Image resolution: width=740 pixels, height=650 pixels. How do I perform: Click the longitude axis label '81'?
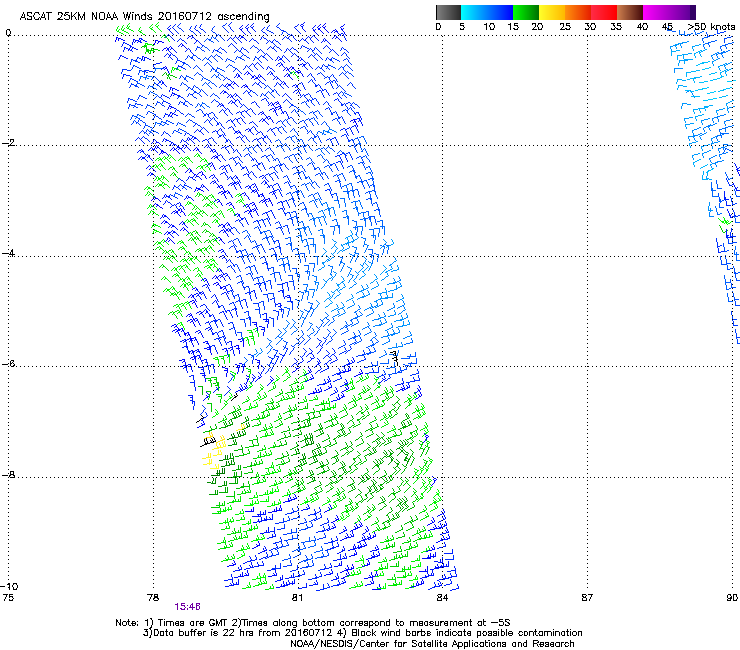pos(297,598)
